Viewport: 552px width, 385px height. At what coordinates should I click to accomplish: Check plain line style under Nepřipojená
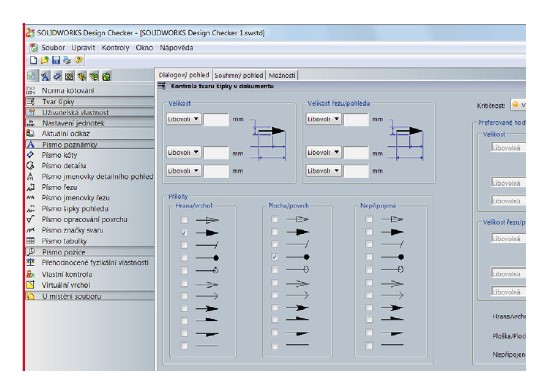tap(369, 346)
